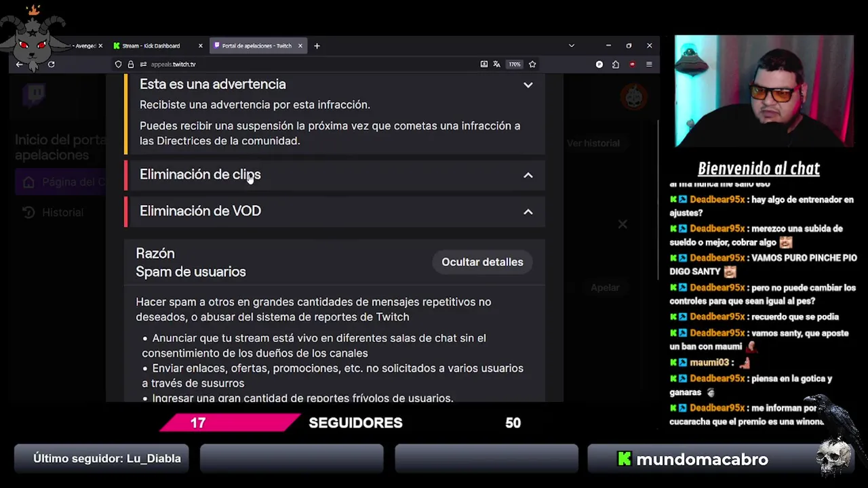Screen dimensions: 868x488
Task: Toggle reader view in the address bar
Action: (484, 64)
